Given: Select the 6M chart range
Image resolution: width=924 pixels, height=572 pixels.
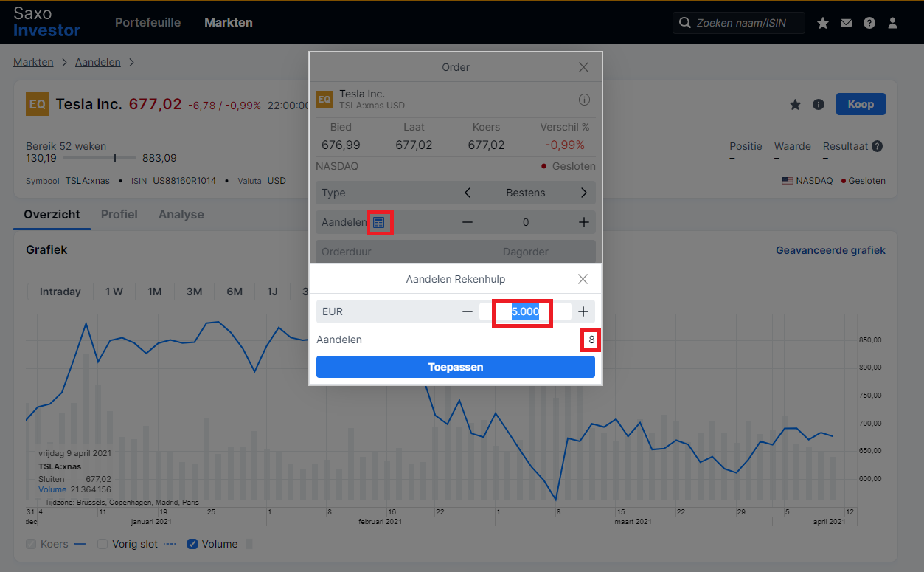Looking at the screenshot, I should [x=235, y=292].
